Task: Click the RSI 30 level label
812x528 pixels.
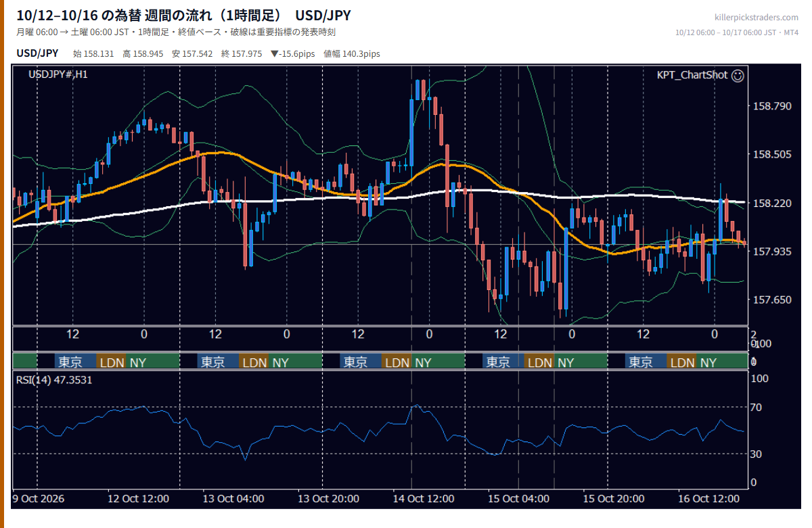Action: (x=757, y=454)
